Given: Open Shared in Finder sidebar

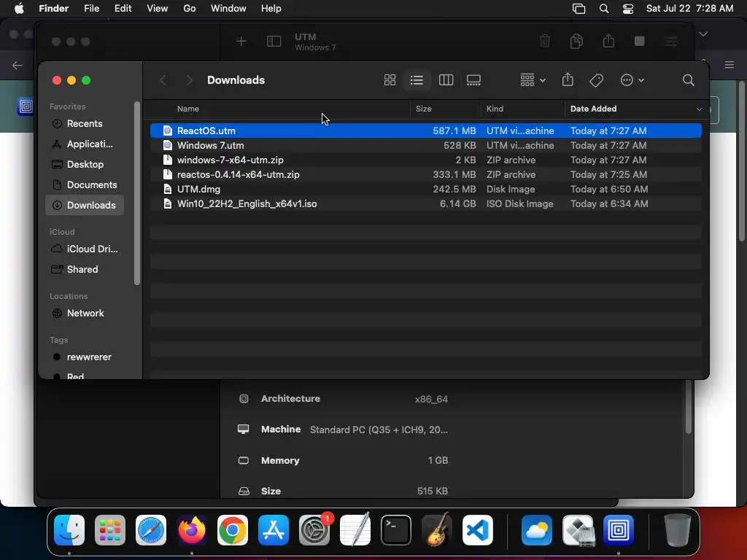Looking at the screenshot, I should click(85, 270).
